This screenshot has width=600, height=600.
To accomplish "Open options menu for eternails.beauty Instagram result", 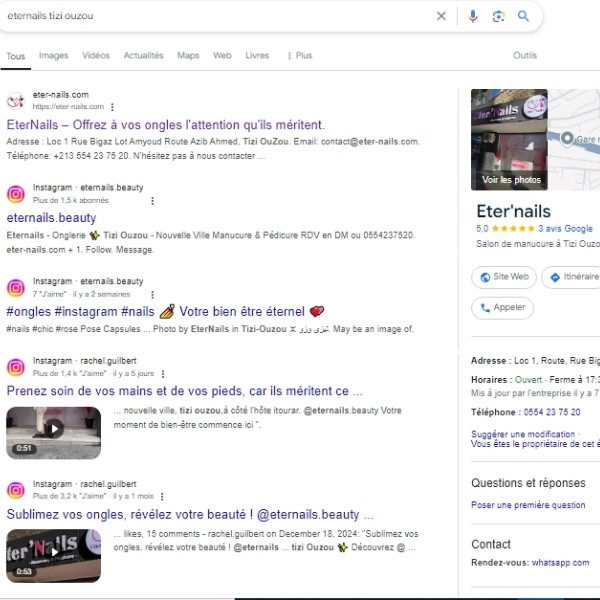I will [x=152, y=200].
